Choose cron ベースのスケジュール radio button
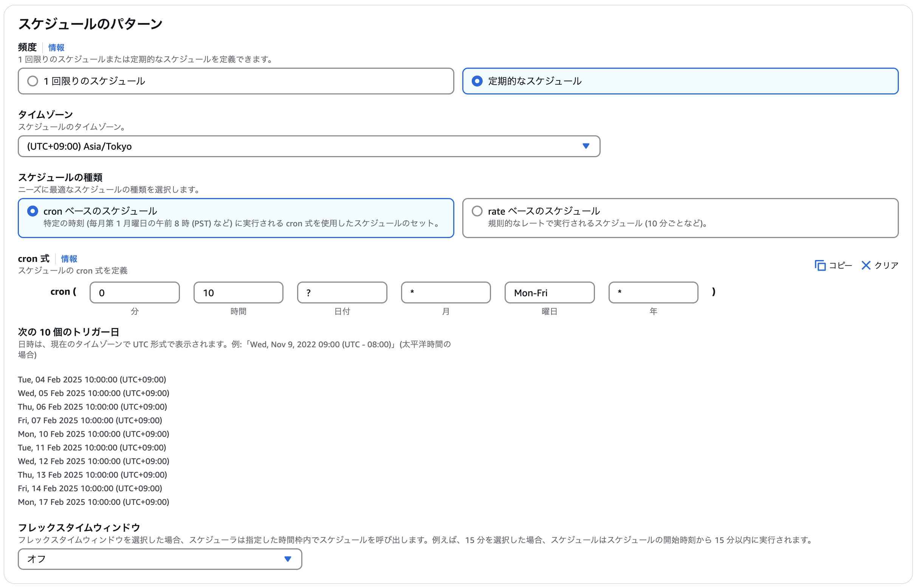The width and height of the screenshot is (917, 588). point(33,211)
